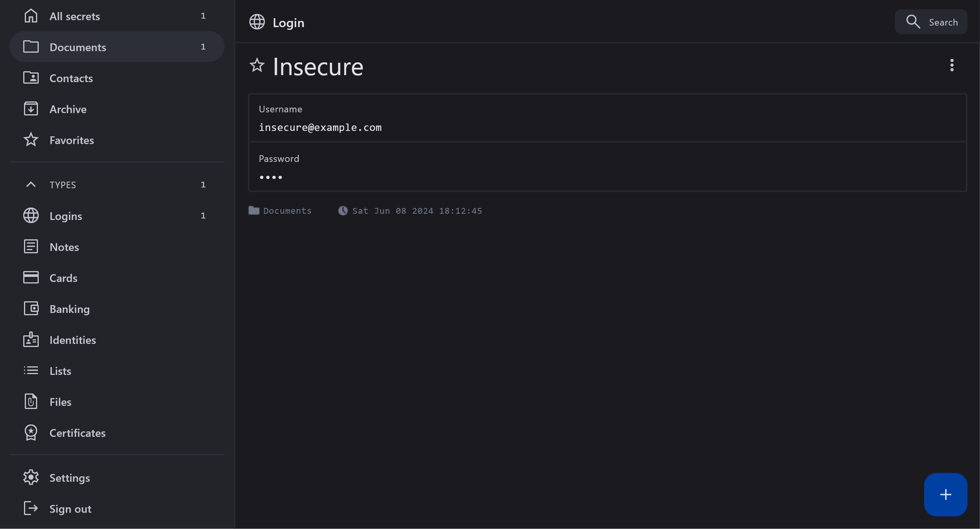Viewport: 980px width, 529px height.
Task: Open the Archive folder
Action: click(x=68, y=109)
